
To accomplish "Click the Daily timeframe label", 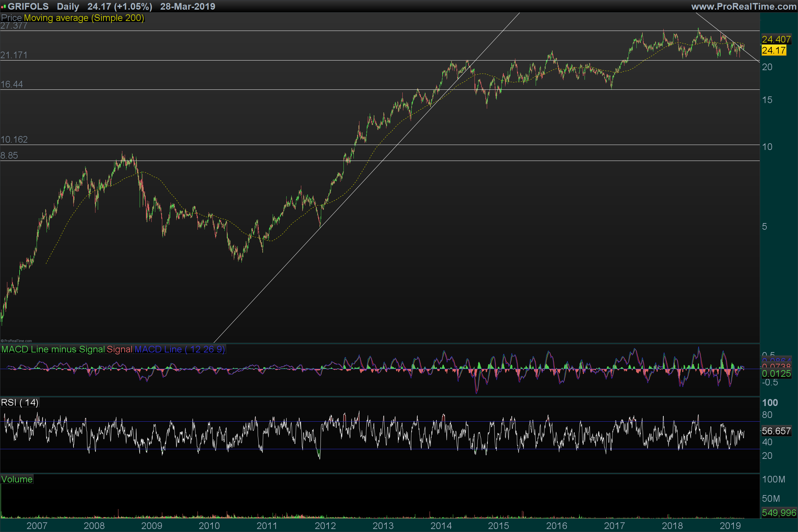I will [x=68, y=6].
